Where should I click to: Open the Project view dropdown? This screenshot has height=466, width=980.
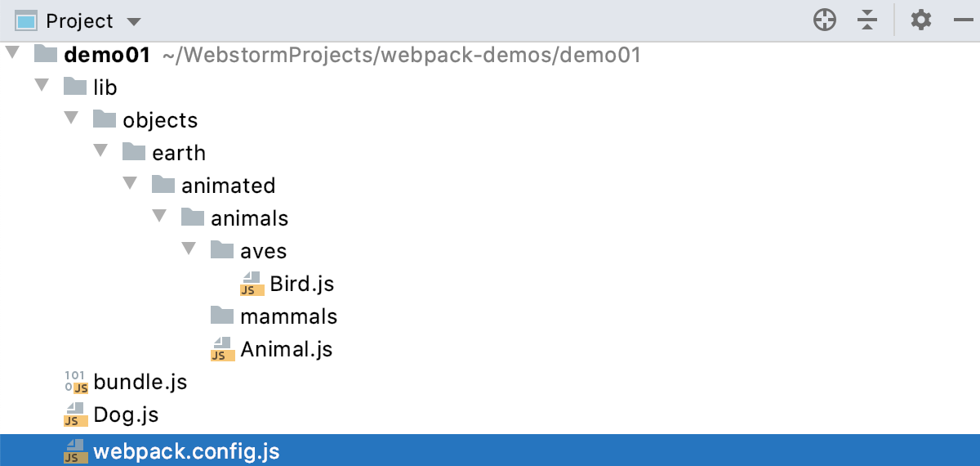(134, 21)
